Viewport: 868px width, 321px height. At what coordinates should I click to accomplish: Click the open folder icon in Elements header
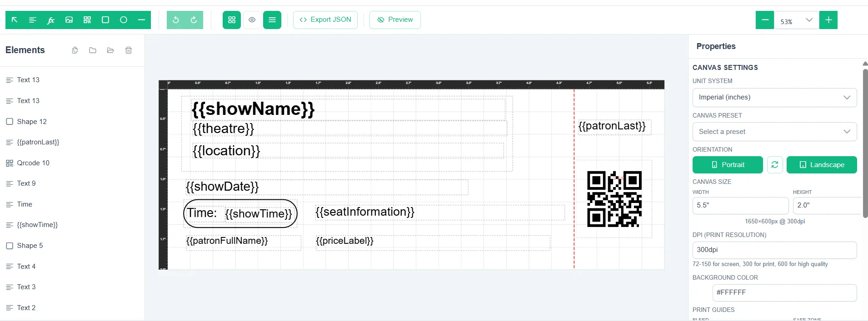tap(110, 50)
